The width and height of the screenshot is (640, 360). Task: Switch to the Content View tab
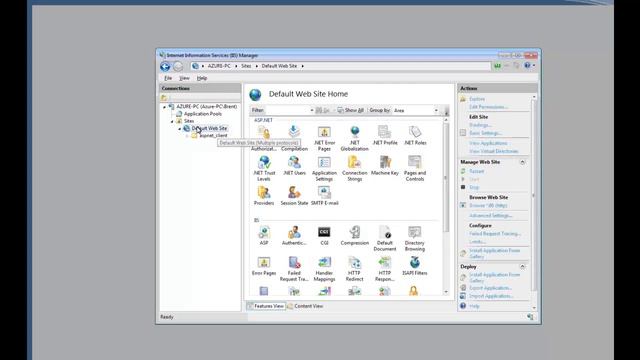[305, 306]
